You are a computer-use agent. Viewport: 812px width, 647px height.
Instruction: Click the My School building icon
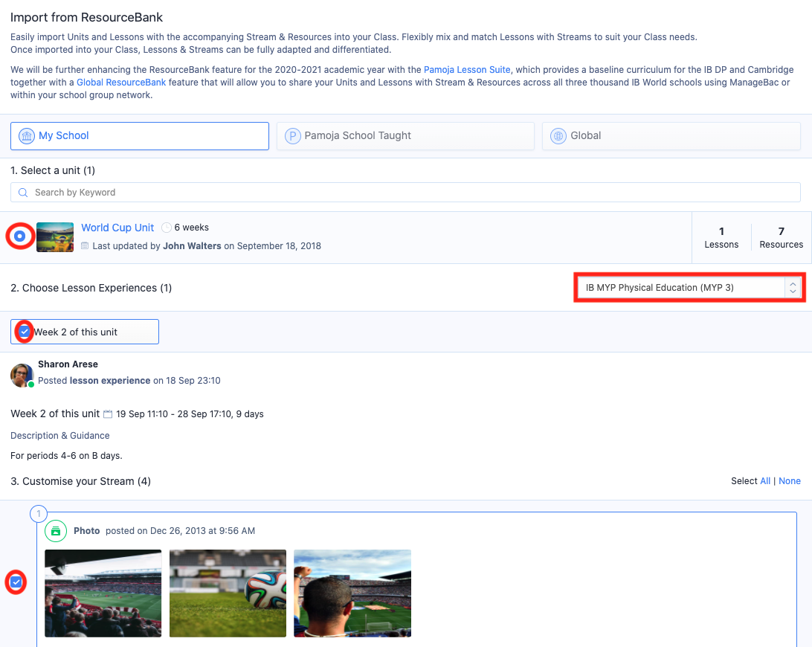[27, 136]
